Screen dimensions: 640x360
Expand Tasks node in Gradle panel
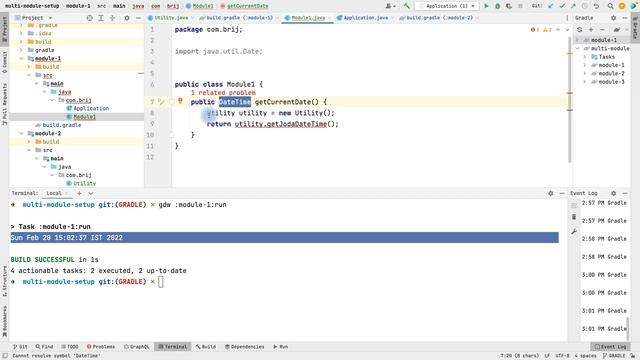[585, 57]
